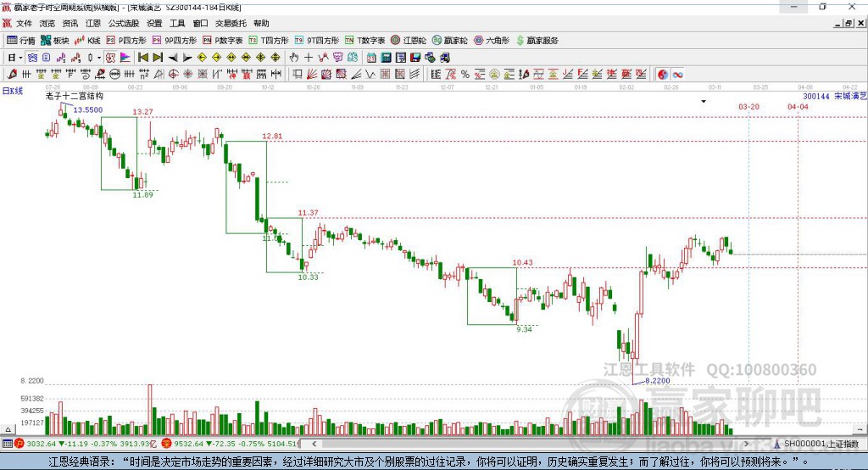Restore the inner chart window
The image size is (868, 470).
849,23
